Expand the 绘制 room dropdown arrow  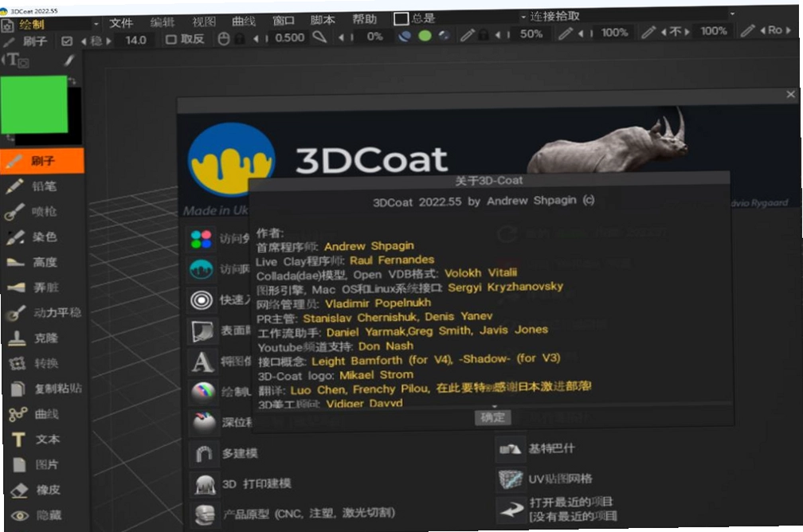pyautogui.click(x=96, y=24)
